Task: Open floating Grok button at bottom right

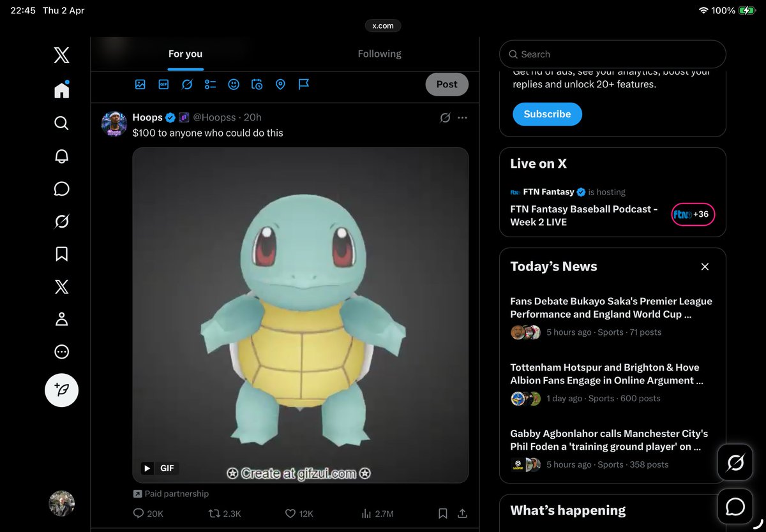Action: 735,462
